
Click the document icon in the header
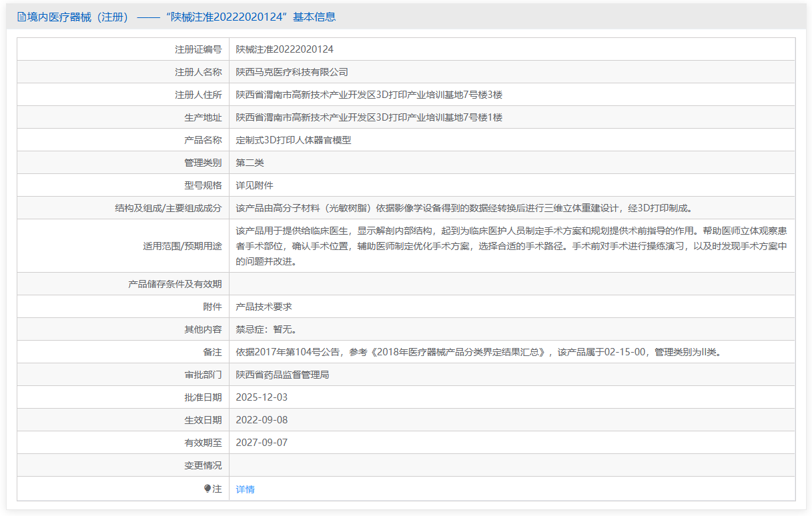pyautogui.click(x=21, y=17)
